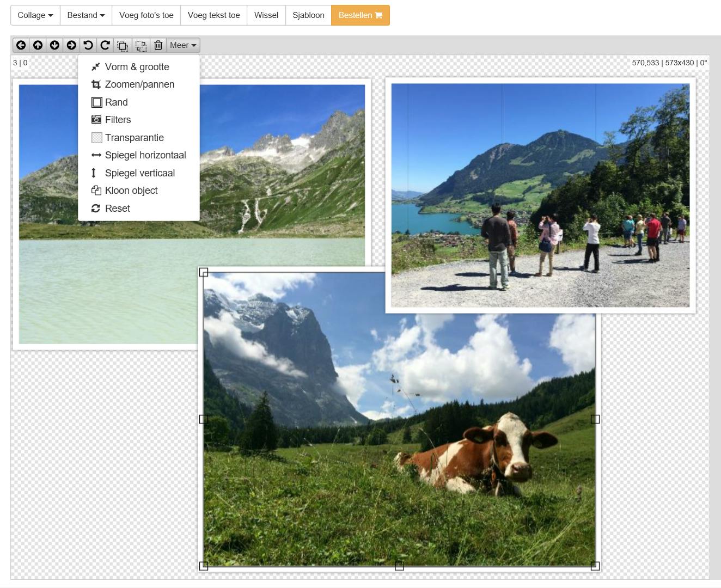Delete selected photo with trash icon
Screen dimensions: 721x588
[158, 45]
